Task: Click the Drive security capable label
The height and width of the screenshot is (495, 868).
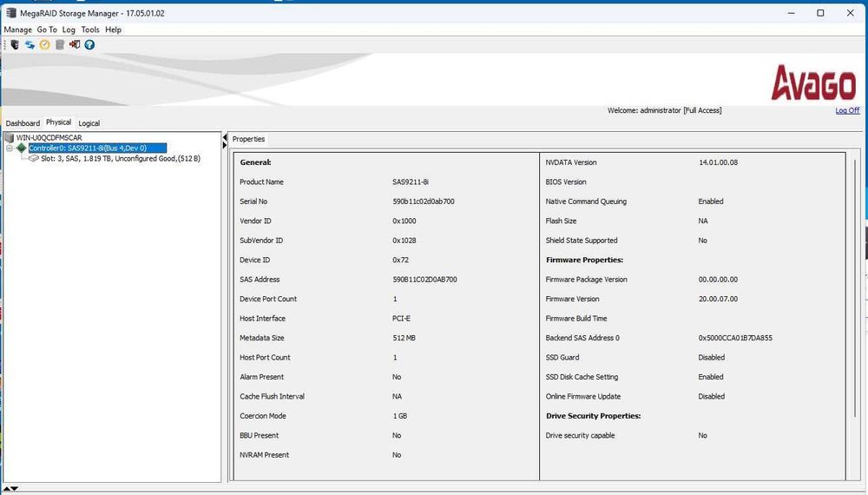Action: click(x=580, y=436)
